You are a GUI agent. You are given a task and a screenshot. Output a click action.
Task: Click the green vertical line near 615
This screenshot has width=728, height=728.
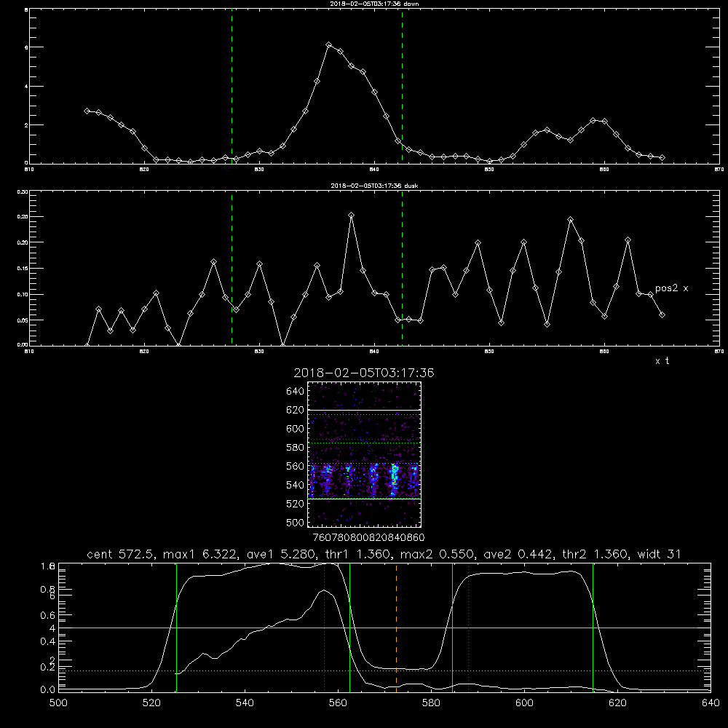[x=593, y=627]
